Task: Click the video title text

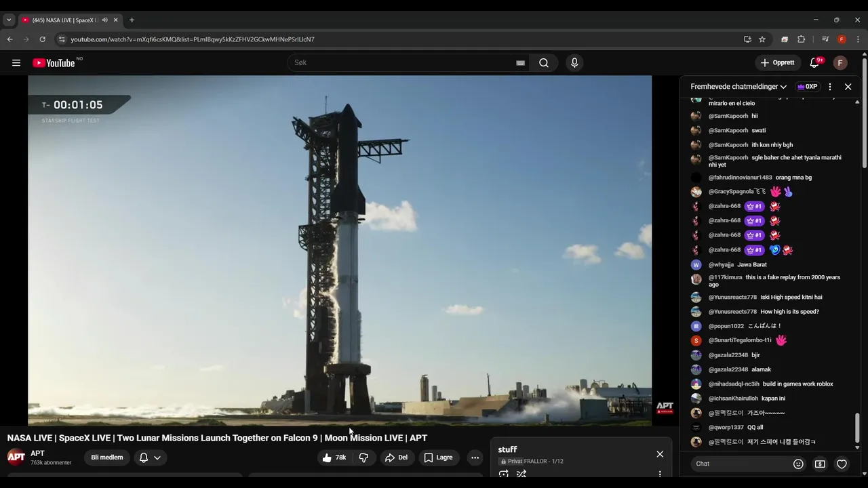Action: point(217,438)
